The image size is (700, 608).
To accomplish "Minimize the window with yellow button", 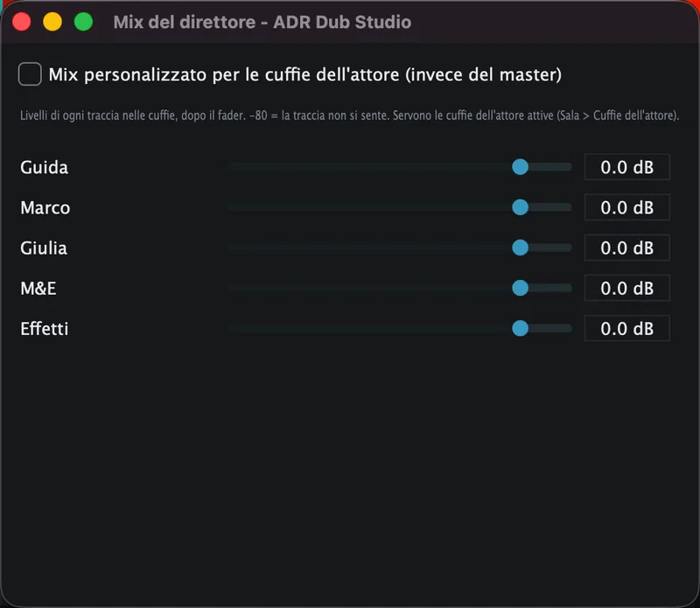I will (52, 22).
